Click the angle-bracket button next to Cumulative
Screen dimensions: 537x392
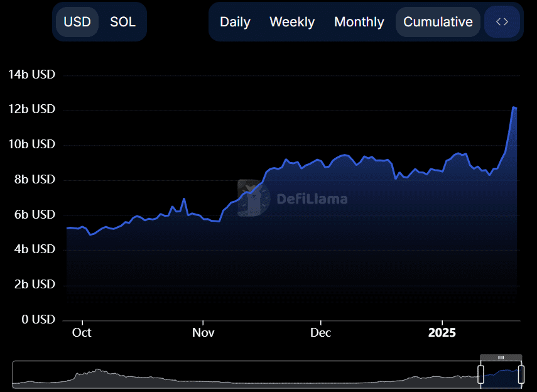[502, 21]
